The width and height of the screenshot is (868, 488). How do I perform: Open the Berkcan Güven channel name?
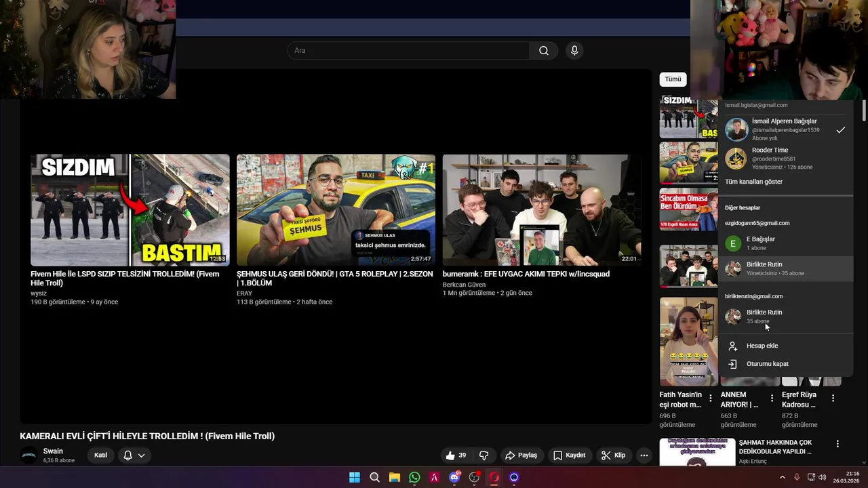point(464,285)
